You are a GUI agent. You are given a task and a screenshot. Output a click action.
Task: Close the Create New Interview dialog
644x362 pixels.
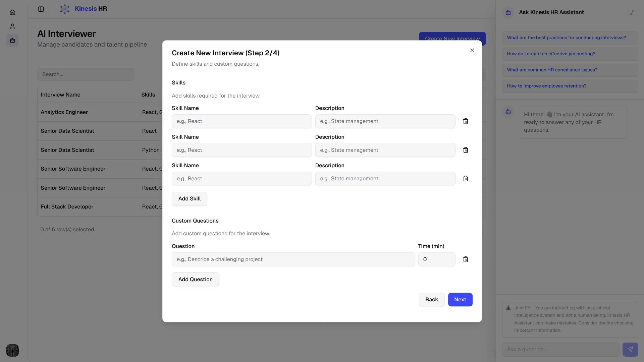point(472,50)
